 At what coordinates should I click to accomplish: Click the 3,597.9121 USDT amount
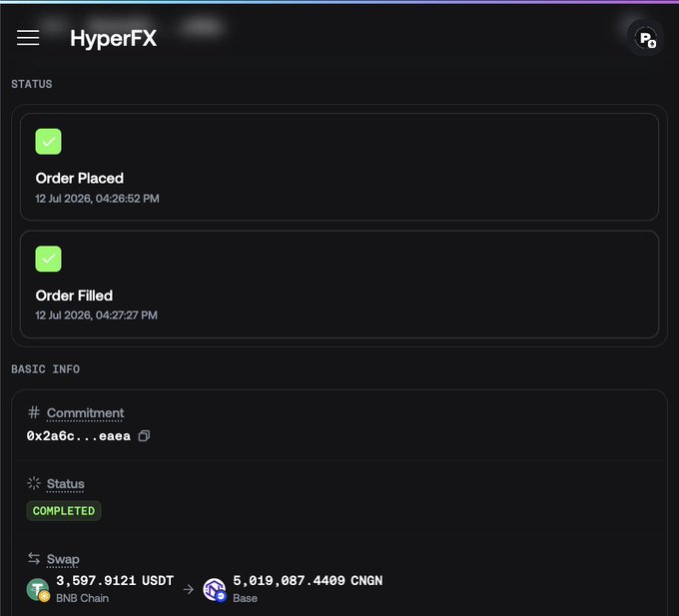[x=115, y=580]
